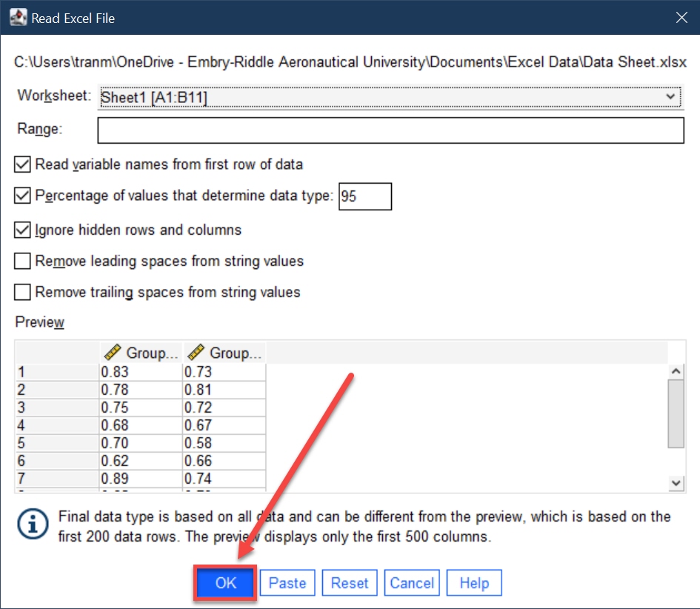The height and width of the screenshot is (609, 700).
Task: Click preview cell with value 0.62
Action: [141, 462]
